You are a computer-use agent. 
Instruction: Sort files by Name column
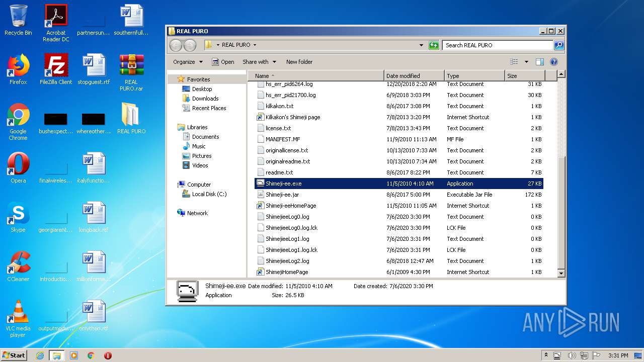click(x=316, y=76)
